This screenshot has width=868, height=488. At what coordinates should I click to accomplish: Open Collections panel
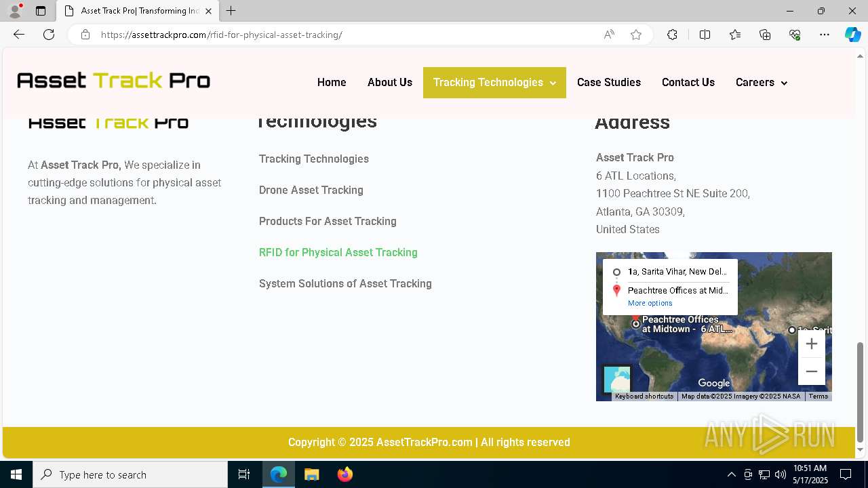[765, 35]
